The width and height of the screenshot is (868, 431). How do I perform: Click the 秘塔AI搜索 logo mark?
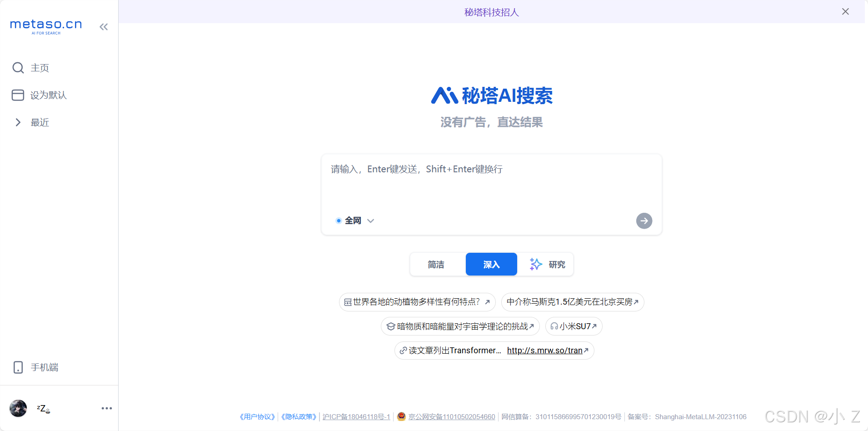[x=444, y=95]
